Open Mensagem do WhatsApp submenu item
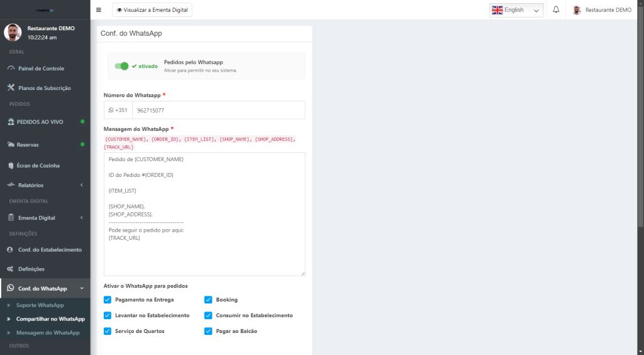The height and width of the screenshot is (355, 644). coord(48,332)
